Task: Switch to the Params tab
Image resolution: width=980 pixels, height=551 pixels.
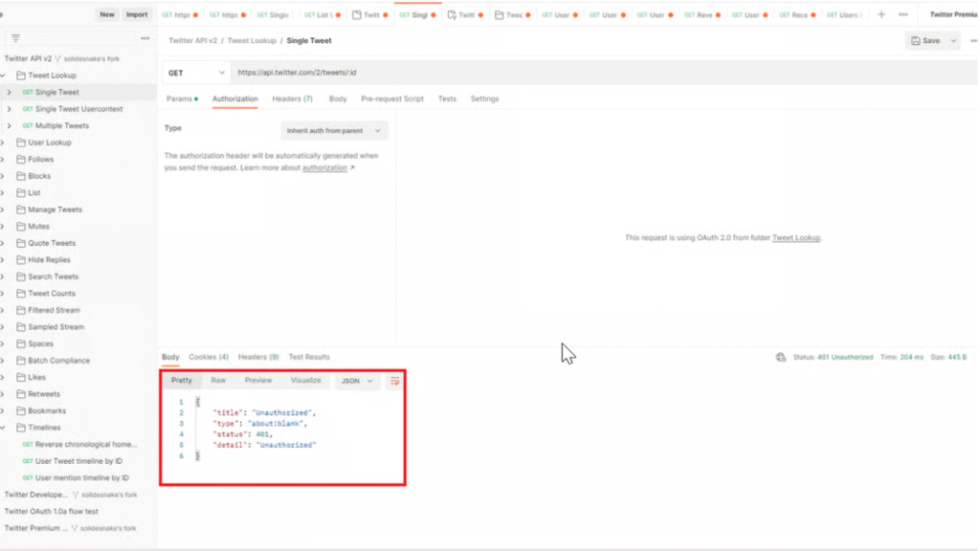Action: point(182,99)
